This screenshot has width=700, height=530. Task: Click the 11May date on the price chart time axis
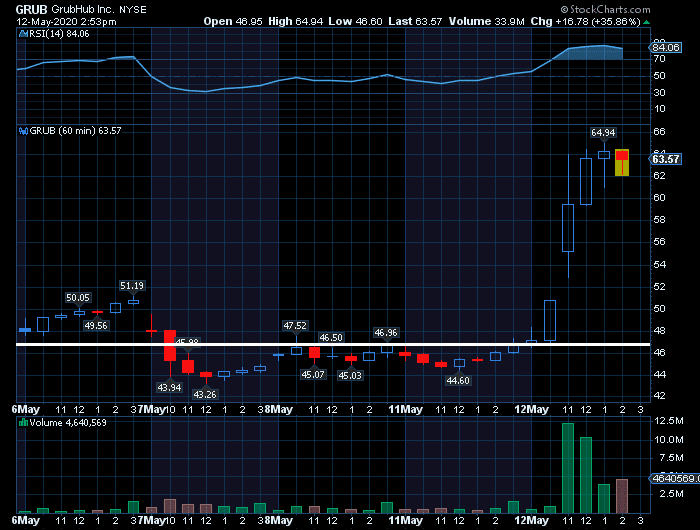click(405, 409)
